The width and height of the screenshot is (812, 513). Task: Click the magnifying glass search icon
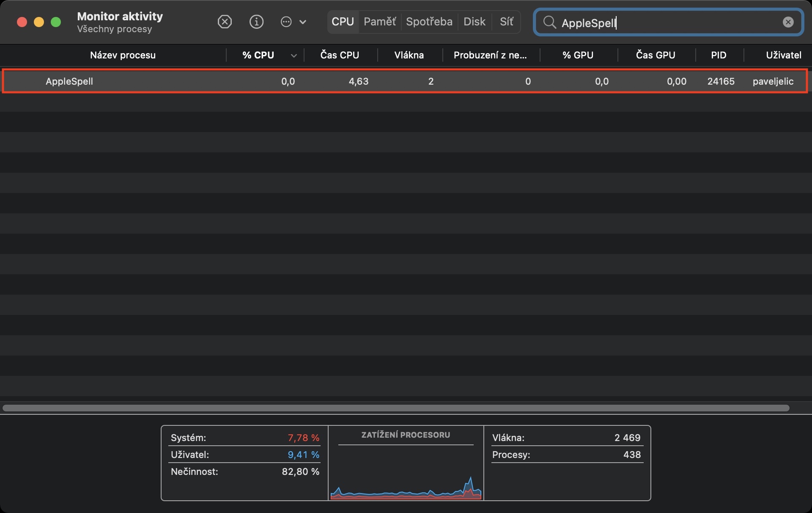[x=549, y=22]
